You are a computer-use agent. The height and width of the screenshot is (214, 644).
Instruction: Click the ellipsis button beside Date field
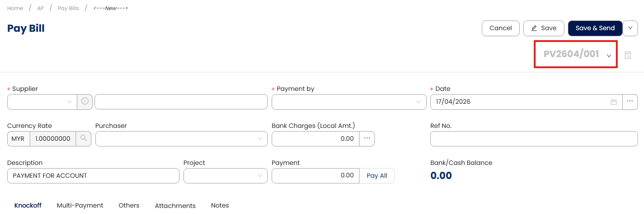pyautogui.click(x=630, y=101)
